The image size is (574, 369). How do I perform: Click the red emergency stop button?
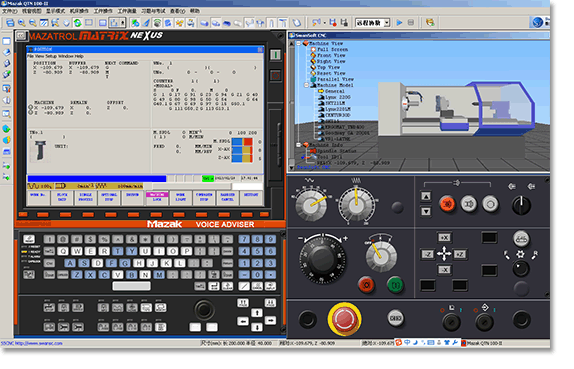pyautogui.click(x=344, y=318)
